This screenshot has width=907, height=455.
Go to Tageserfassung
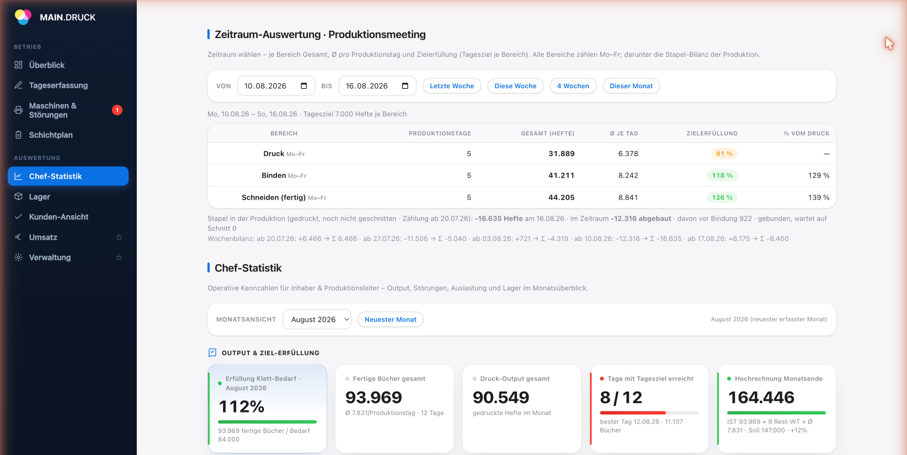68,86
